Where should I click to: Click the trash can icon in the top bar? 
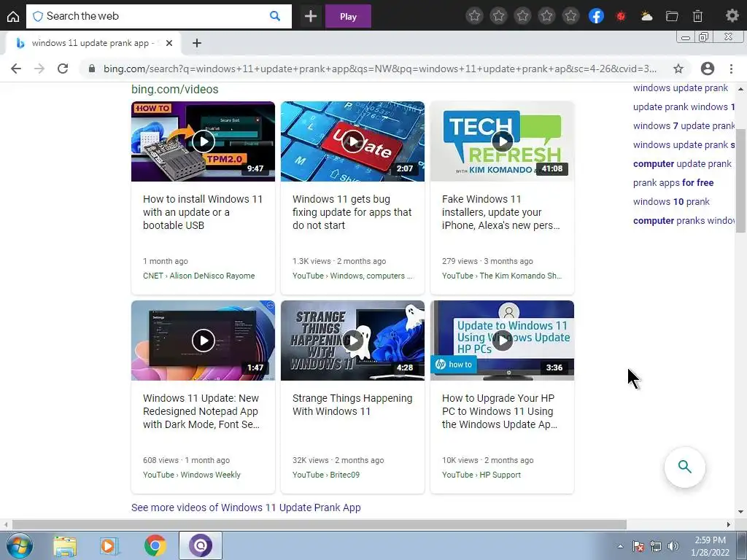[697, 16]
